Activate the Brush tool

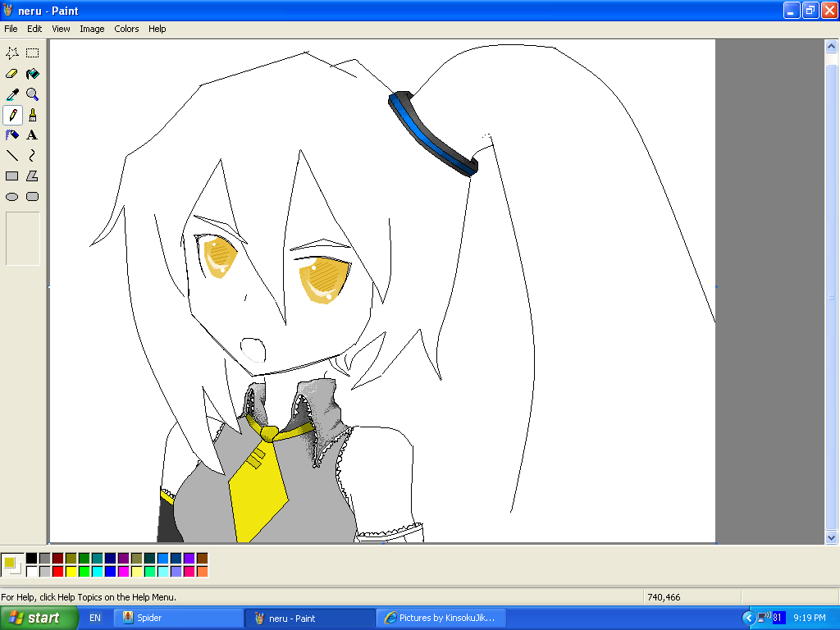click(x=33, y=115)
